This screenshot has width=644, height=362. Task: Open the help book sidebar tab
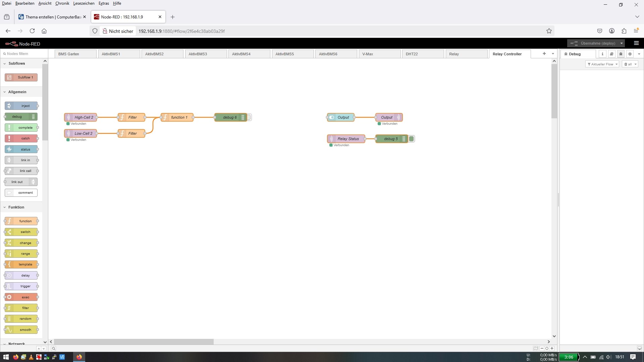611,54
